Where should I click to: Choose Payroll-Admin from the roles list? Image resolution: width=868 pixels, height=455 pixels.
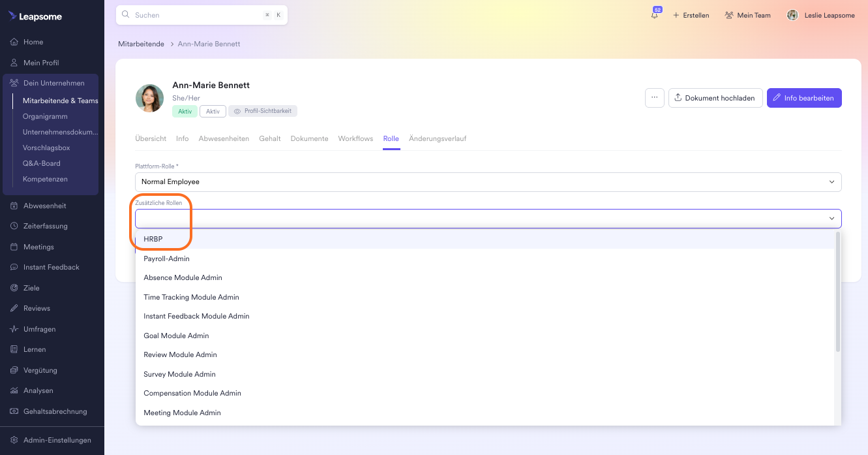pos(166,259)
